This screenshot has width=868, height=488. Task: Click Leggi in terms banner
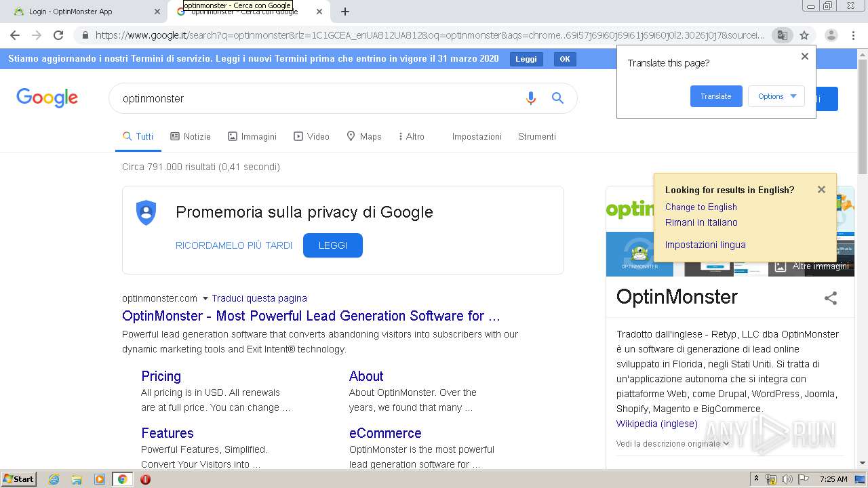point(526,59)
